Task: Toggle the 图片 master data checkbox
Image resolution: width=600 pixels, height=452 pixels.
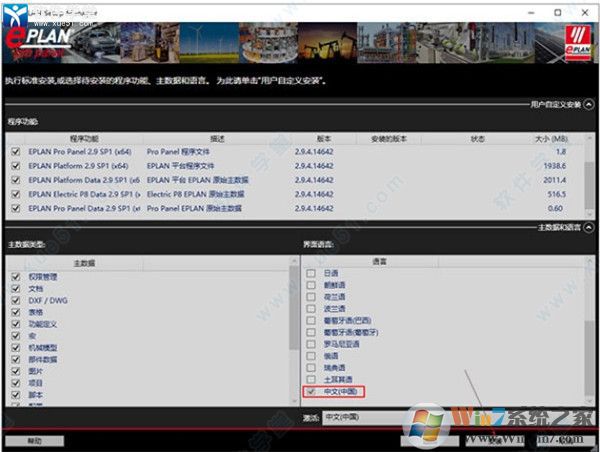Action: (16, 371)
